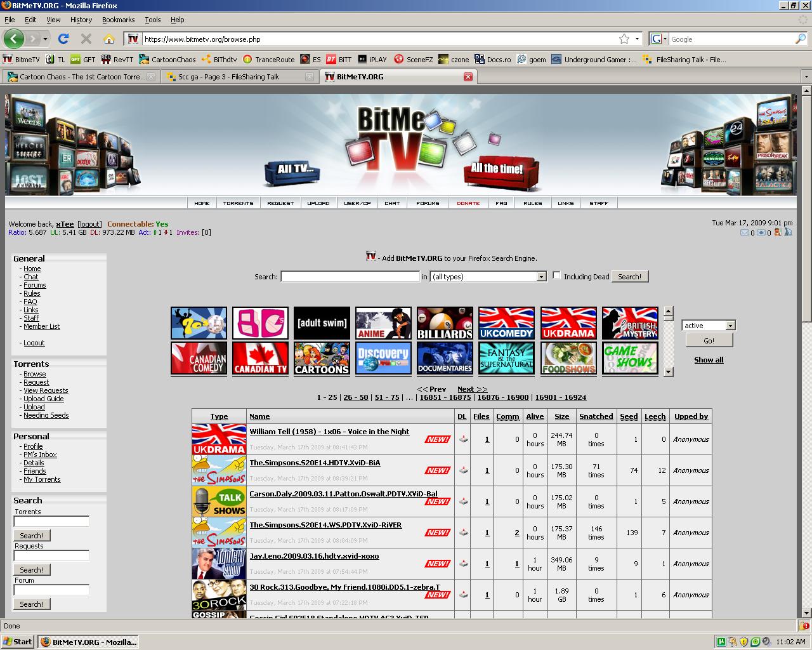This screenshot has width=812, height=650.
Task: Open TORRENTS in the site navigation
Action: click(238, 203)
